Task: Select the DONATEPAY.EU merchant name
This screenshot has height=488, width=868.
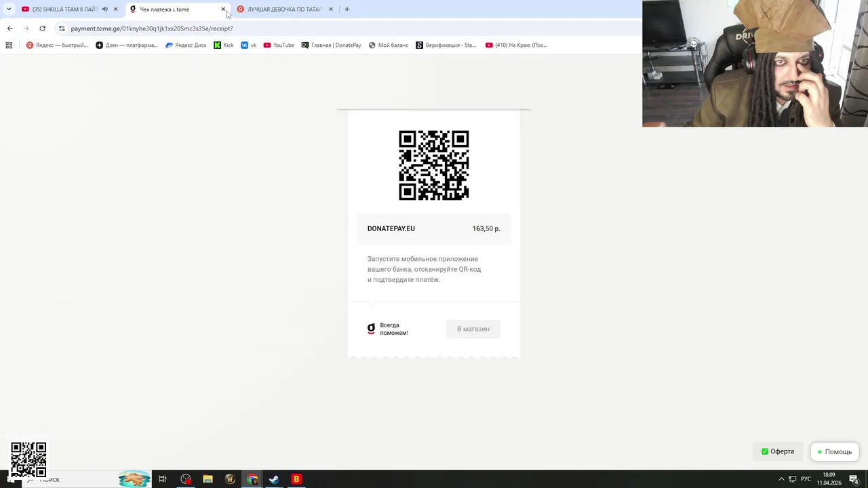Action: [x=391, y=228]
